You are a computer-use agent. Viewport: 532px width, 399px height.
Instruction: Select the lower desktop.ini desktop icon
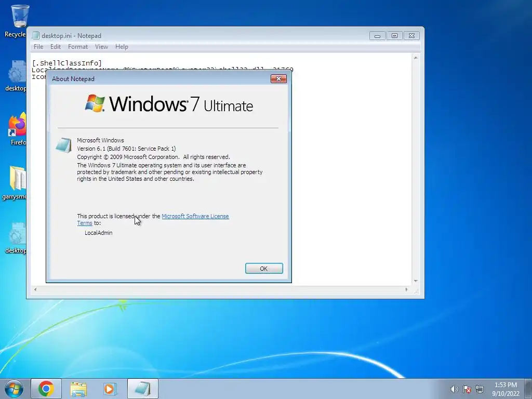pos(15,237)
